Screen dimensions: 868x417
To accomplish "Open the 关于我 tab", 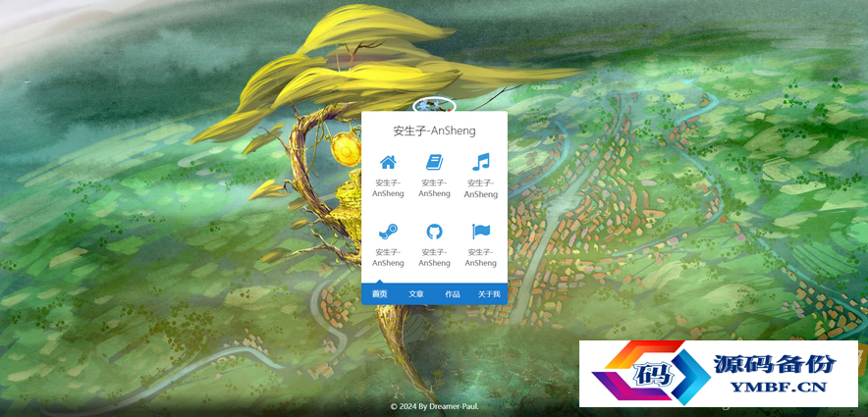I will [x=489, y=293].
